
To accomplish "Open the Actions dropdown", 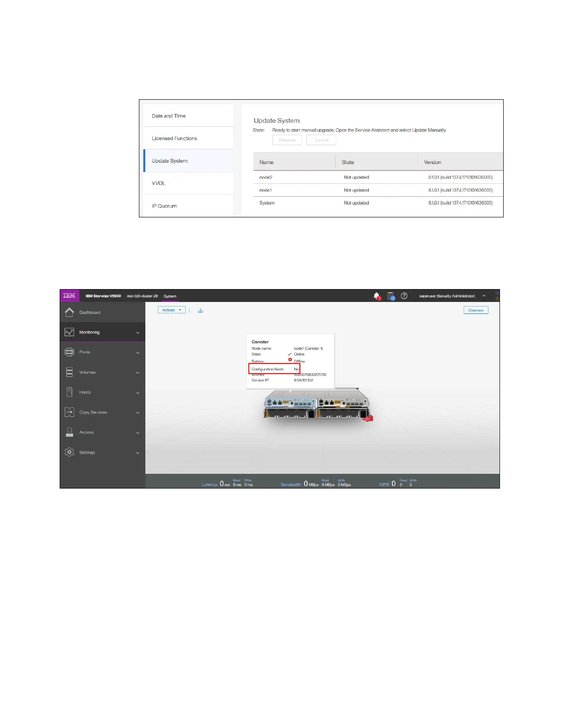I will point(172,310).
